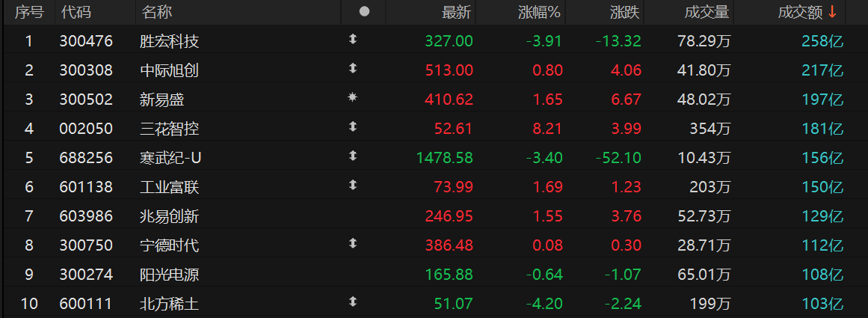The height and width of the screenshot is (318, 868).
Task: Sort by 代码 column header
Action: pos(76,12)
